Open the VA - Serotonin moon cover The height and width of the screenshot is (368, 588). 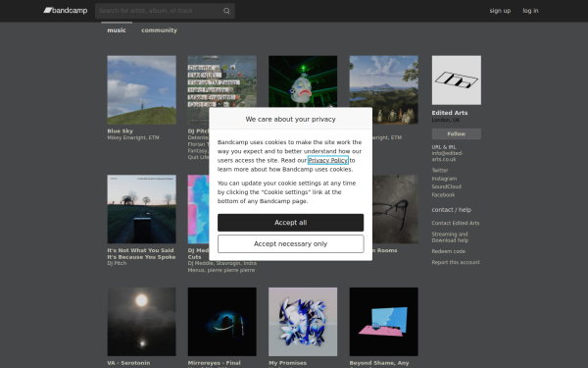point(142,322)
